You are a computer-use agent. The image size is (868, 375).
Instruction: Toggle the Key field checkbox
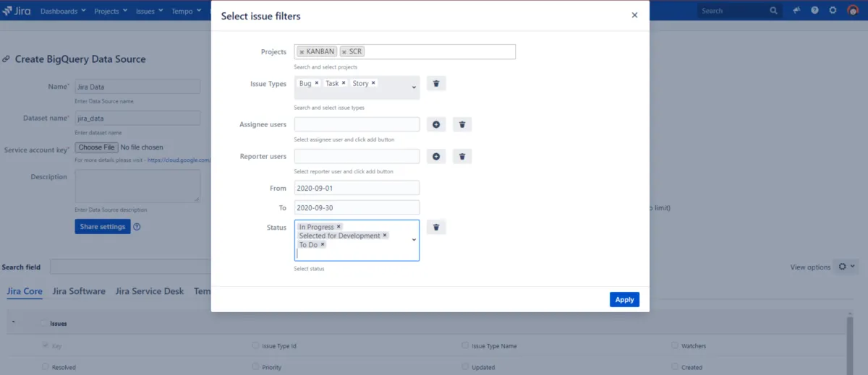(x=46, y=345)
